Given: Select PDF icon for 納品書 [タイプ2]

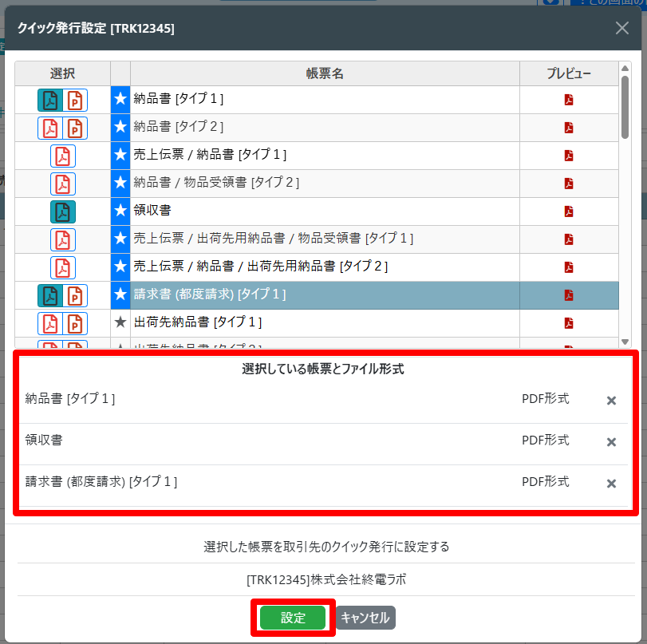Looking at the screenshot, I should point(50,128).
